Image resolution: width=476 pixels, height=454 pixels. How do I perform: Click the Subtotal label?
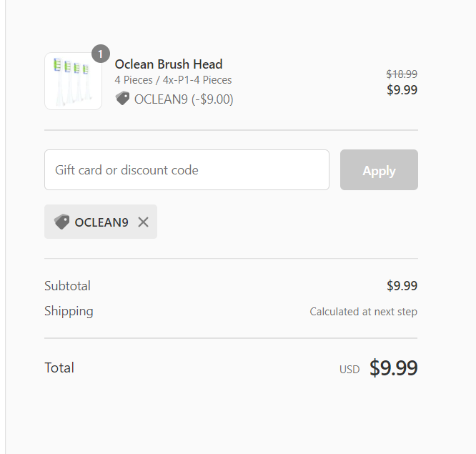pyautogui.click(x=67, y=286)
